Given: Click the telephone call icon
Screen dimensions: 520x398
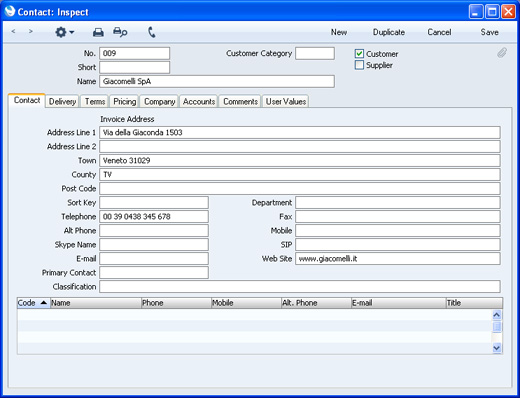Looking at the screenshot, I should (152, 32).
